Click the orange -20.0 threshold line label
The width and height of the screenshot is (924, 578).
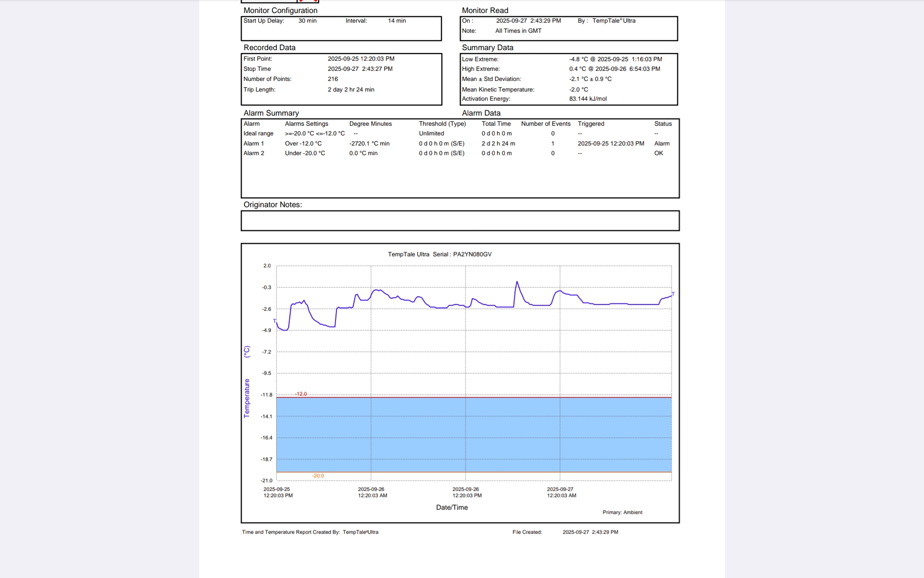[x=318, y=476]
